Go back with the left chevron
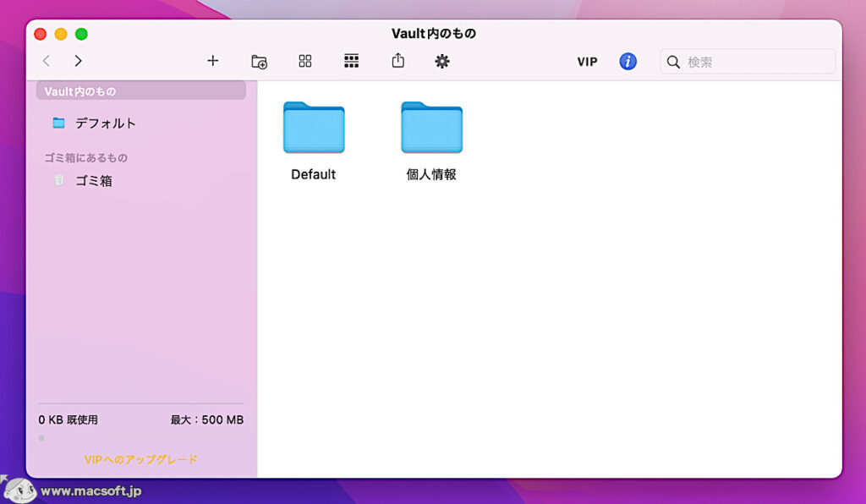866x504 pixels. pos(47,61)
